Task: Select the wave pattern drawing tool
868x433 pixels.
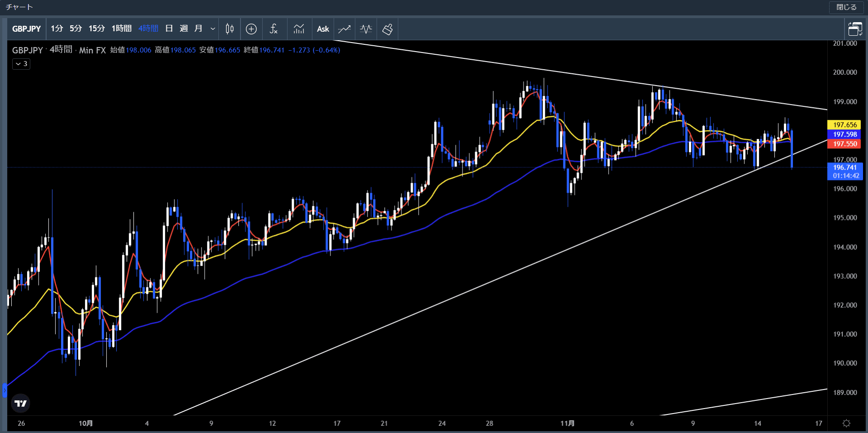Action: click(366, 29)
